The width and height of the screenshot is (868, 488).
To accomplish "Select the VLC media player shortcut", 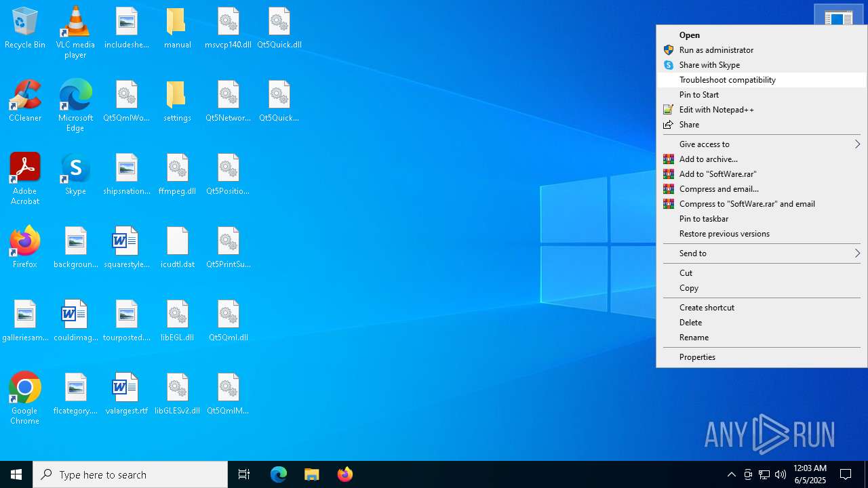I will point(75,33).
